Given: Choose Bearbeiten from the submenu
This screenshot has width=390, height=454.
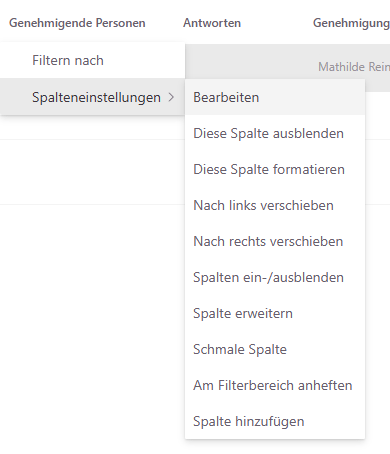Looking at the screenshot, I should [275, 97].
